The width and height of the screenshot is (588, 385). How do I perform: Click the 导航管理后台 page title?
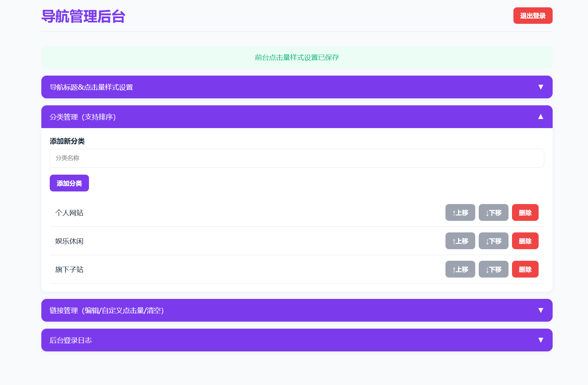(x=83, y=16)
